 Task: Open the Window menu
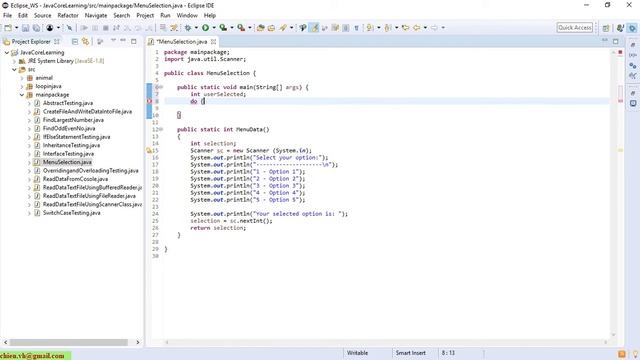point(187,16)
